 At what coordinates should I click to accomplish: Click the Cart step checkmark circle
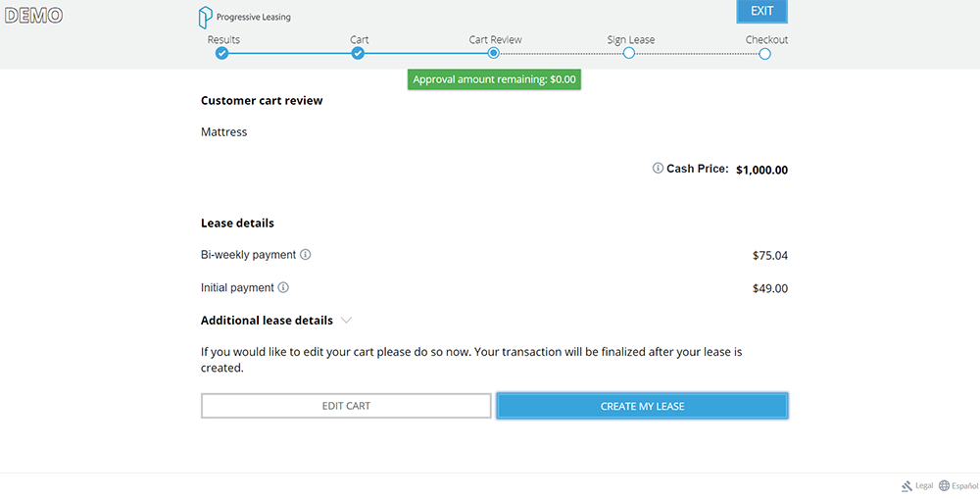358,54
